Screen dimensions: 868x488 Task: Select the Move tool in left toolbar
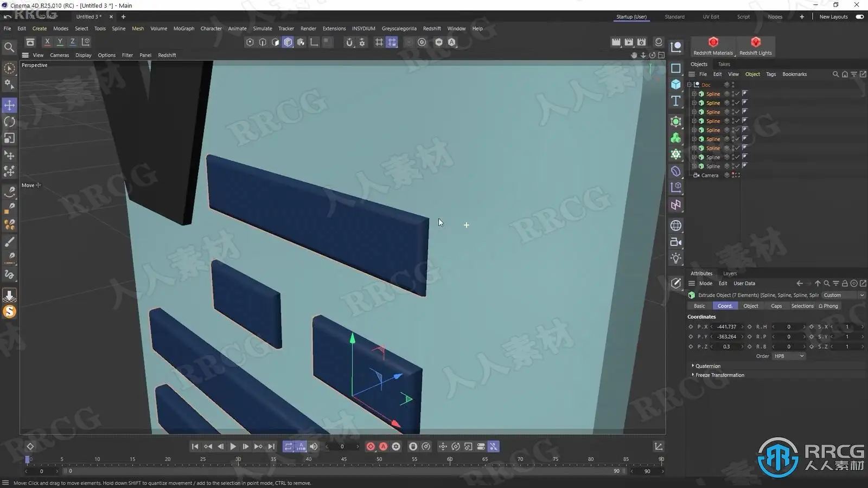(x=9, y=105)
